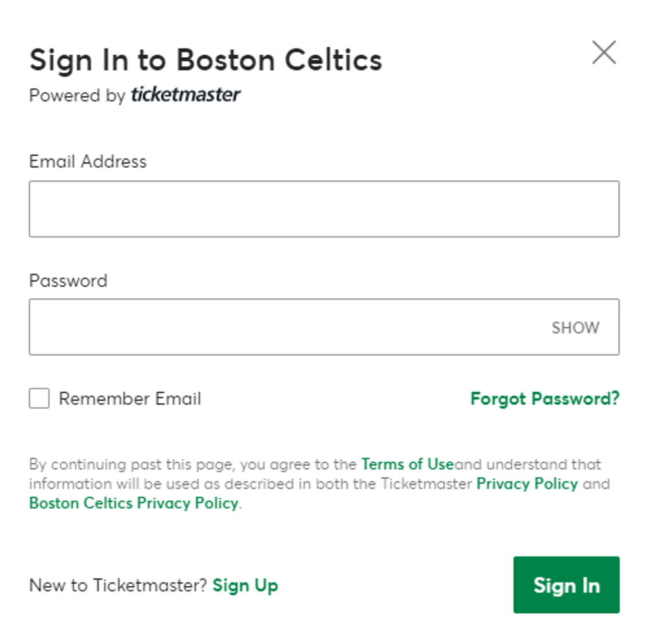Screen dimensions: 657x644
Task: Dismiss the modal with the X icon
Action: coord(604,53)
